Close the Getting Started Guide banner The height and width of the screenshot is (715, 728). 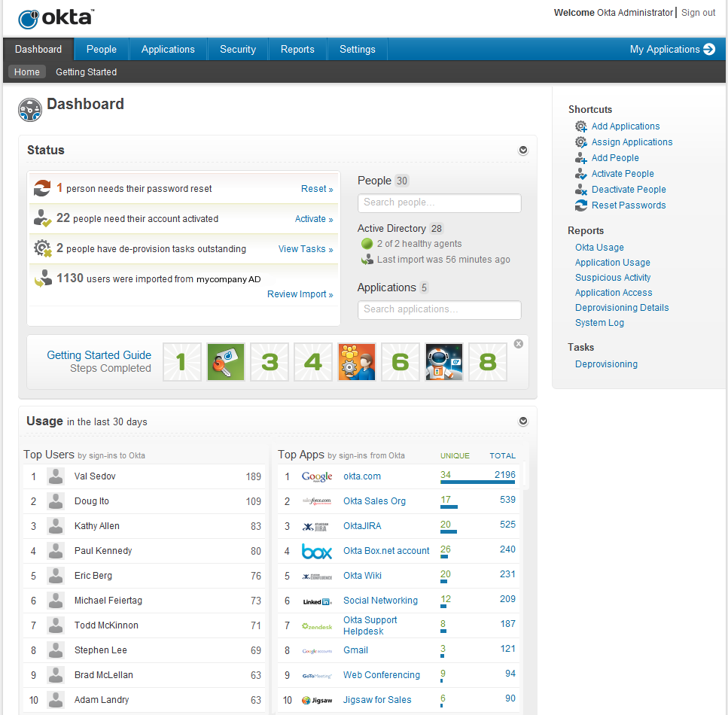[518, 344]
